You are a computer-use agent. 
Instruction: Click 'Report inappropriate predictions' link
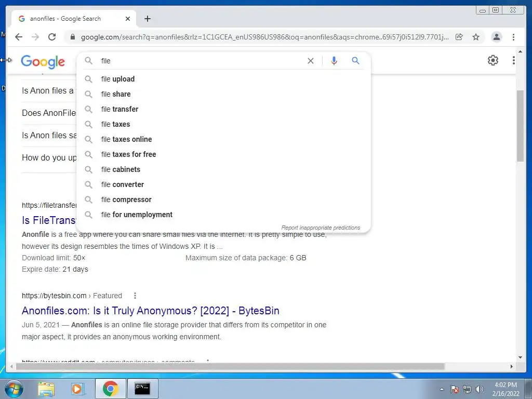pyautogui.click(x=321, y=228)
